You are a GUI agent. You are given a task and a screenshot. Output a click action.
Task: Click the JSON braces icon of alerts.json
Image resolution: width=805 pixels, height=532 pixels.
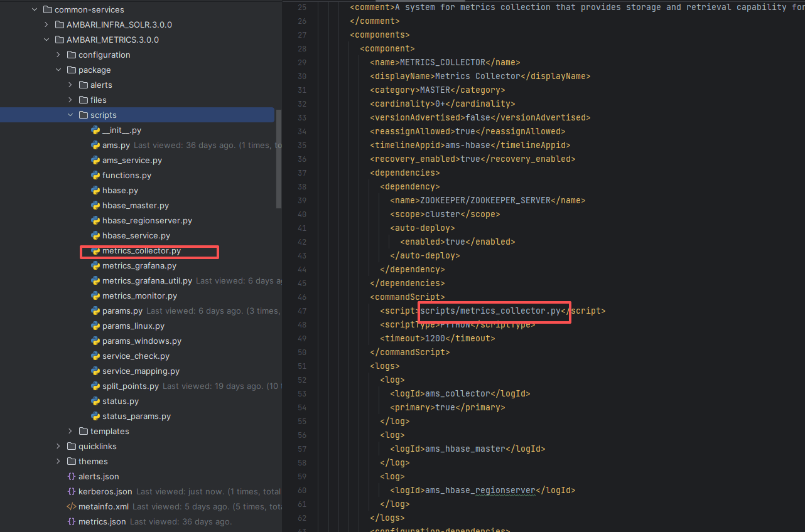[x=72, y=477]
